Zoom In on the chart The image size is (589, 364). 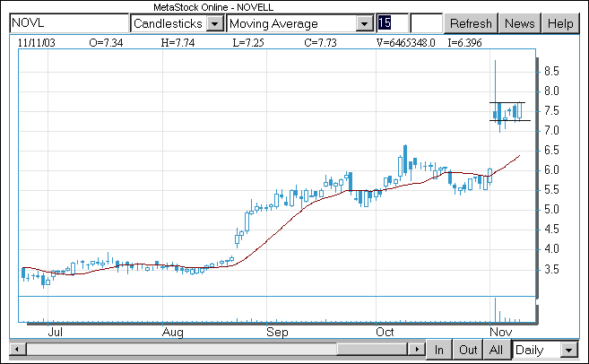tap(438, 350)
